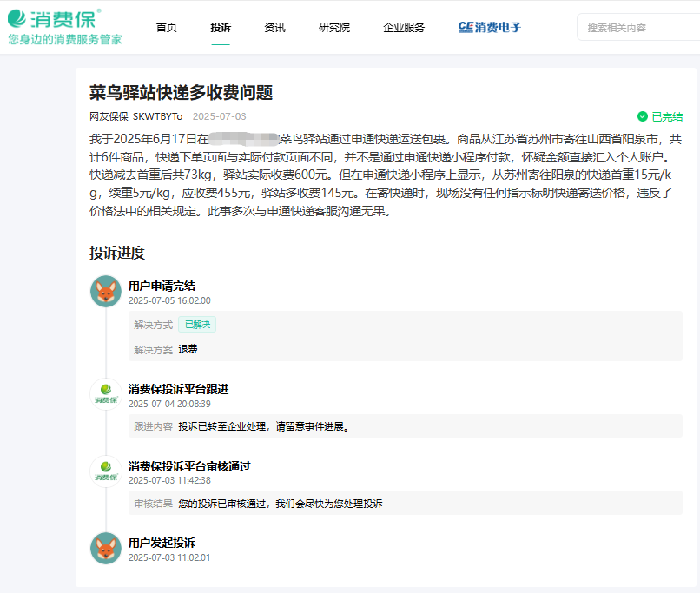Screen dimensions: 700x593
Task: Click the 已解决 resolution tag
Action: pos(197,325)
